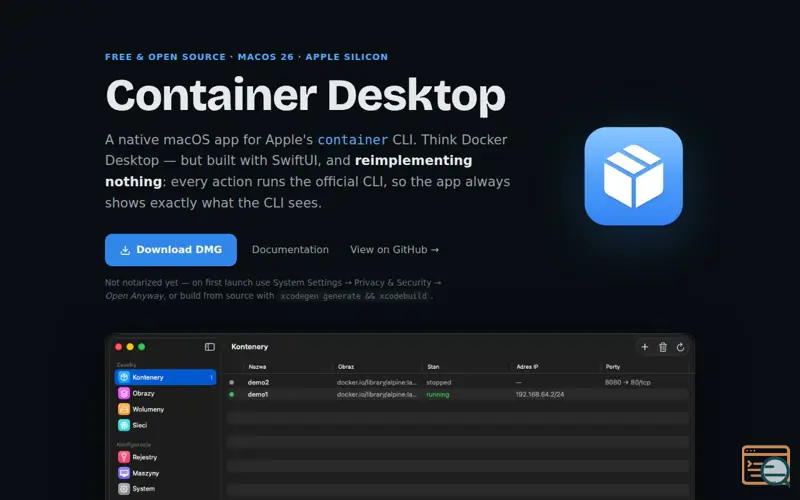Click the Kontenery window title
This screenshot has width=800, height=500.
point(249,347)
